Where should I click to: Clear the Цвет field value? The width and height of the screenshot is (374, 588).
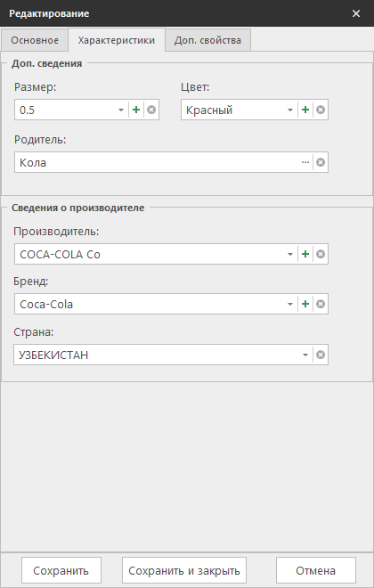click(321, 110)
